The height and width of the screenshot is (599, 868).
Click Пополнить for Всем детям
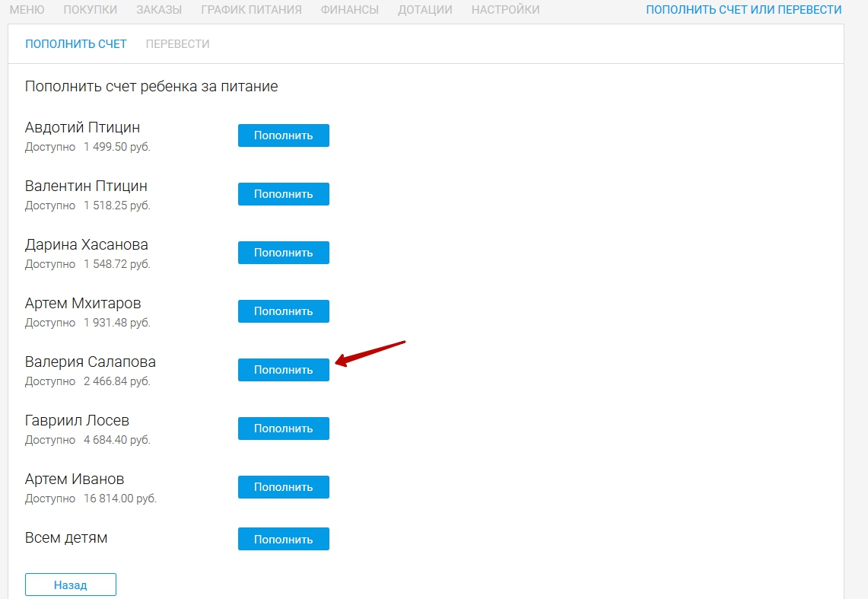(284, 539)
